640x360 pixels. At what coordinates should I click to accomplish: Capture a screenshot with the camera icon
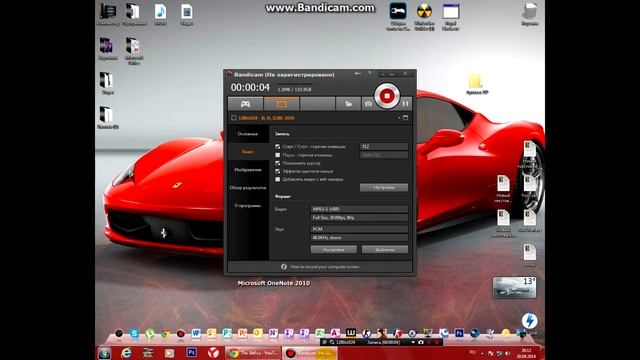(368, 104)
